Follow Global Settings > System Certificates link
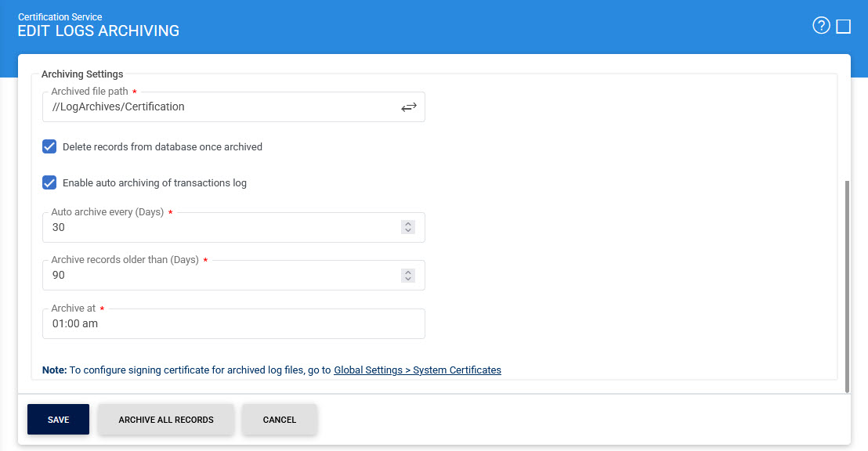Image resolution: width=868 pixels, height=451 pixels. click(417, 370)
